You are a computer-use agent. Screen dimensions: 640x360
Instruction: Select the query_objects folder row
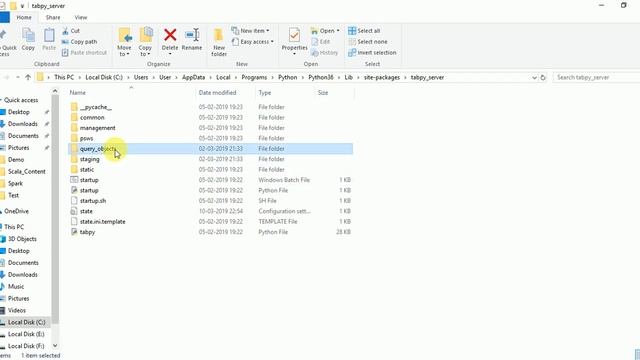pyautogui.click(x=210, y=149)
